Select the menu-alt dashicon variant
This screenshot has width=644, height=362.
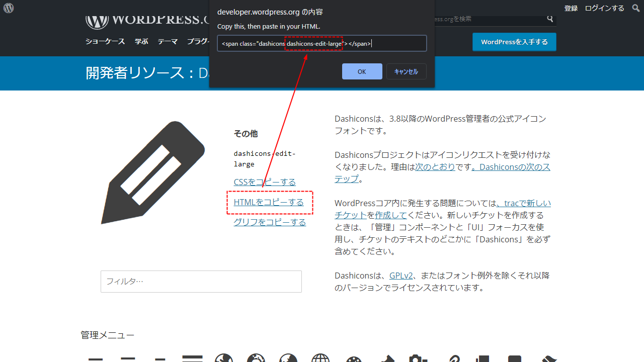[x=128, y=359]
